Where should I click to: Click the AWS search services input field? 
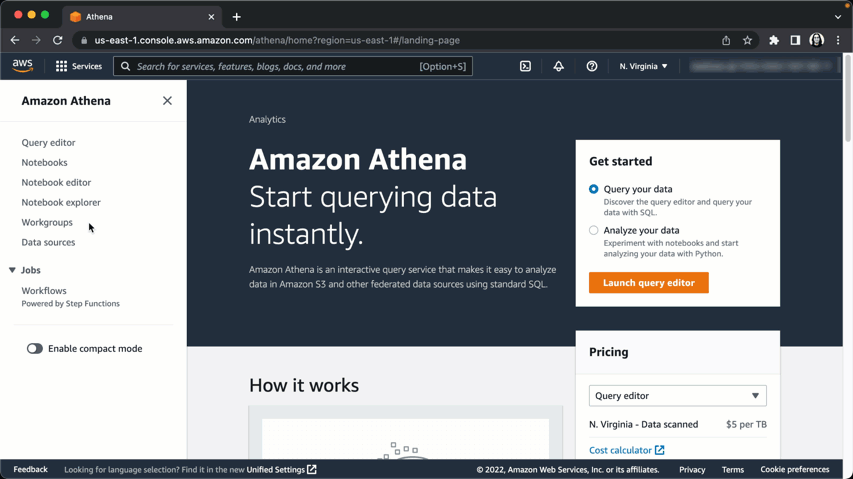293,66
